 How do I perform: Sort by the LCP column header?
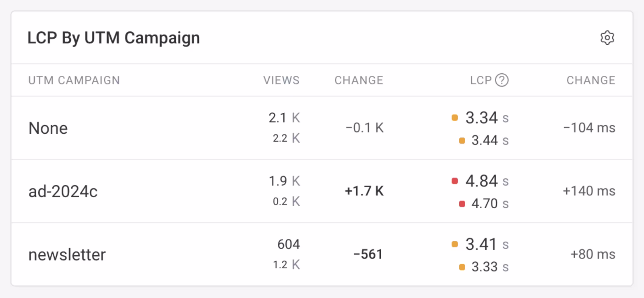(481, 80)
